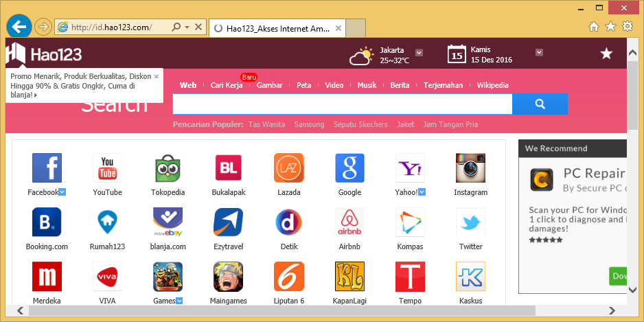
Task: Click the Kaskus icon
Action: [470, 277]
